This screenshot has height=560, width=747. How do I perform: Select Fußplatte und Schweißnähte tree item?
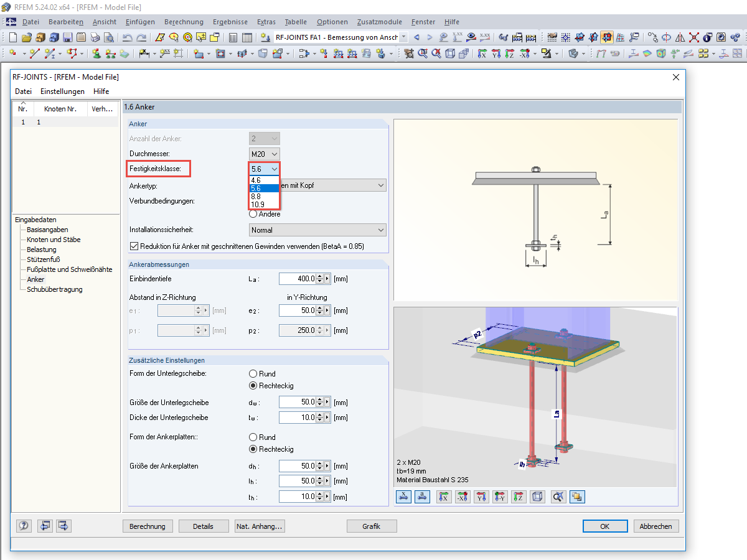point(69,269)
